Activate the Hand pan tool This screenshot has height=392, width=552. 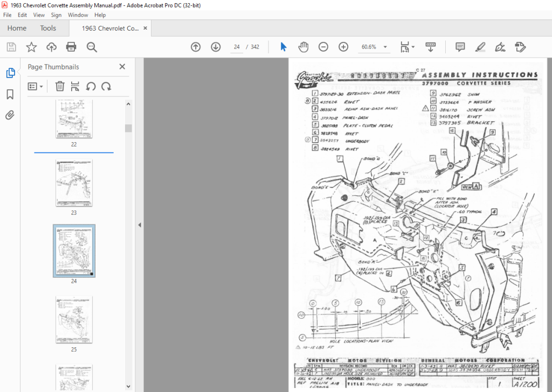[303, 47]
